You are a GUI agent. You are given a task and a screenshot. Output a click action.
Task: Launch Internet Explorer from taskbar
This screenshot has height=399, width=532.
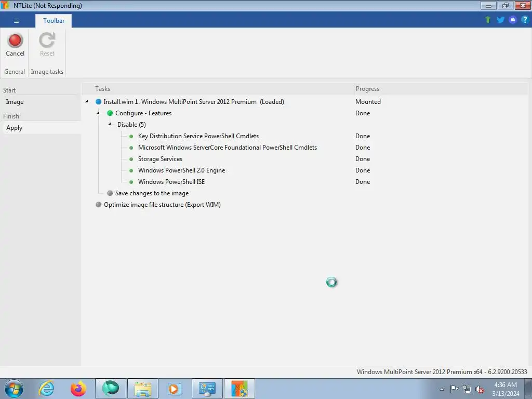pos(46,389)
